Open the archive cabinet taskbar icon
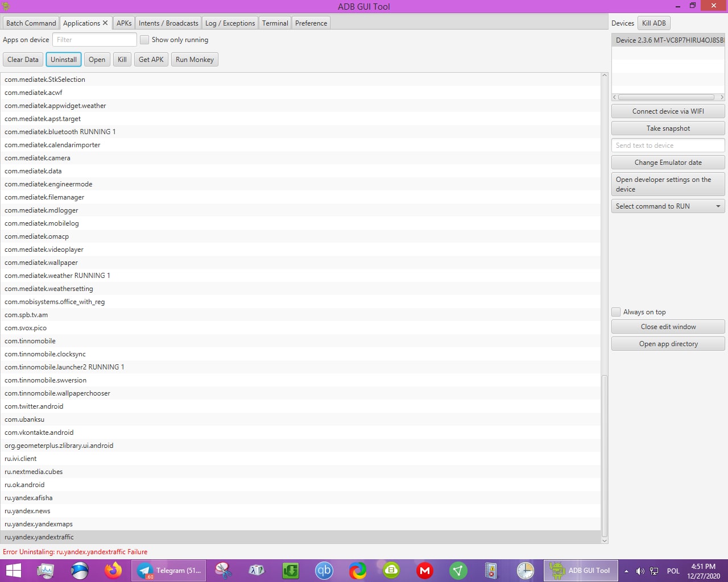The image size is (728, 582). tap(491, 570)
